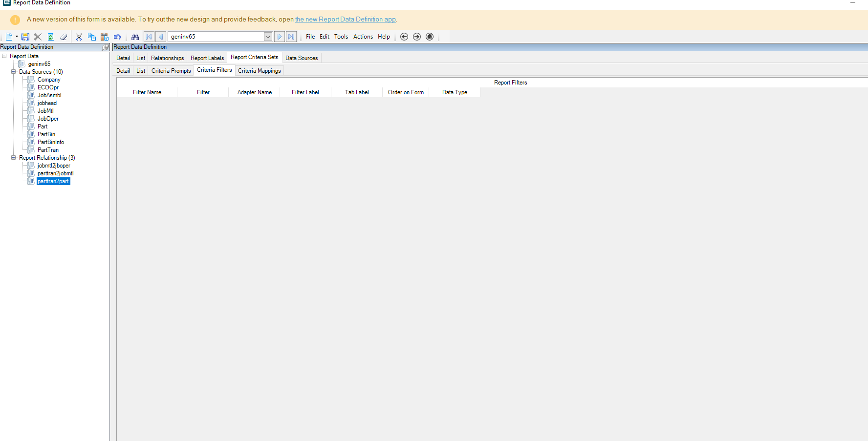Viewport: 868px width, 441px height.
Task: Sort by the Filter Name column header
Action: (147, 92)
